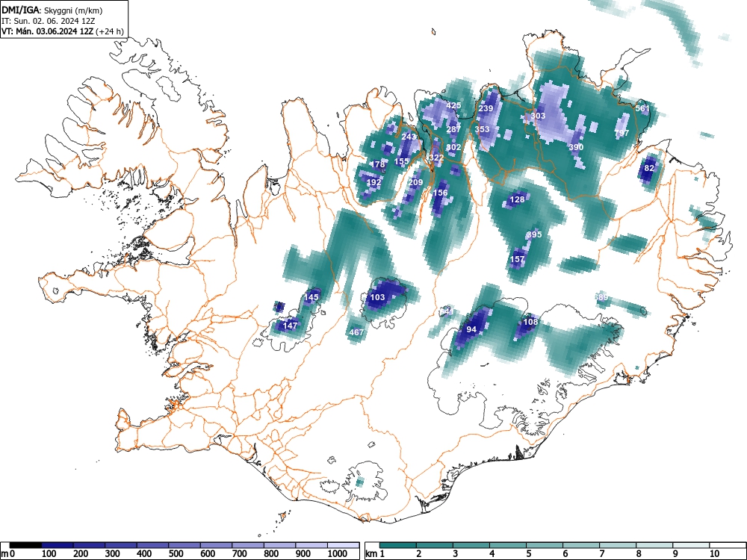Click the '10' label on the kilometers legend
Screen dimensions: 747x560
pyautogui.click(x=714, y=554)
